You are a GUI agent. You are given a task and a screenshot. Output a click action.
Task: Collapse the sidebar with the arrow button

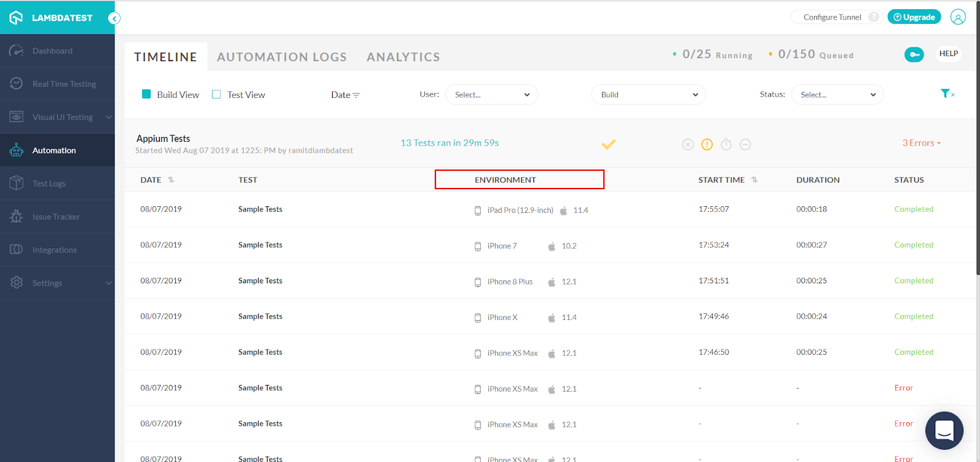(114, 18)
